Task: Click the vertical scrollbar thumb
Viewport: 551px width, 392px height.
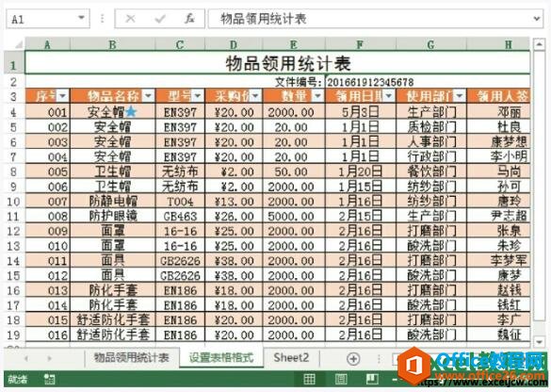Action: coord(539,186)
